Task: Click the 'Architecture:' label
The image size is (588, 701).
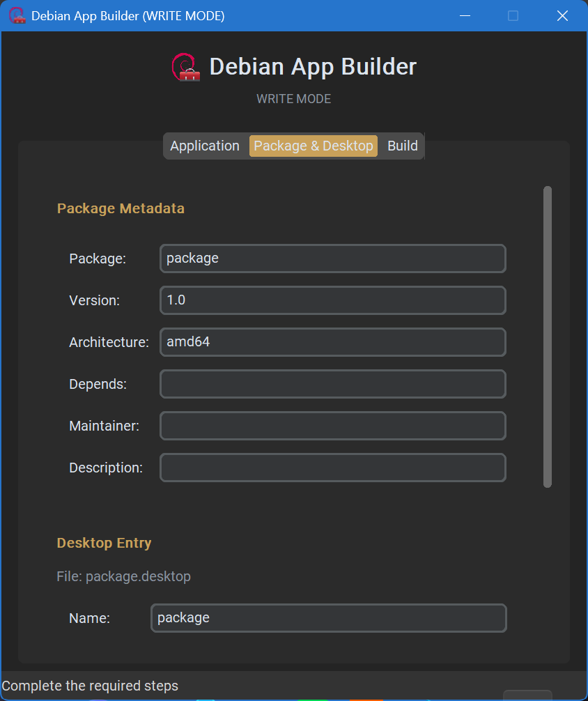Action: 109,342
